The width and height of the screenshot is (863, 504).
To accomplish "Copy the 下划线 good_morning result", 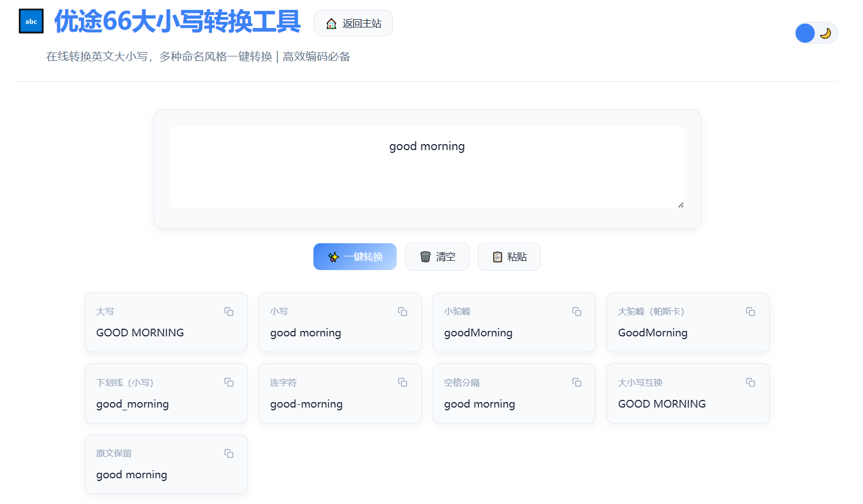I will (x=229, y=382).
